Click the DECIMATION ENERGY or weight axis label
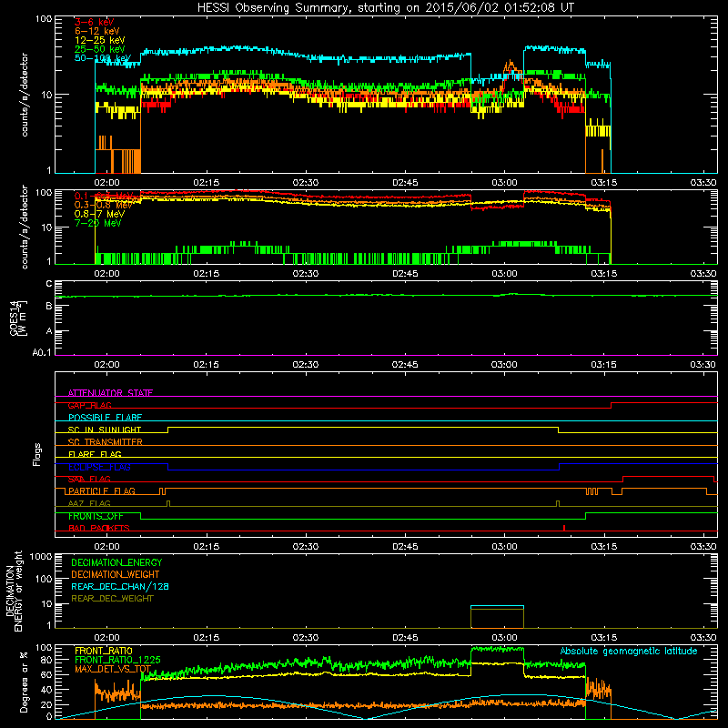 click(x=14, y=591)
